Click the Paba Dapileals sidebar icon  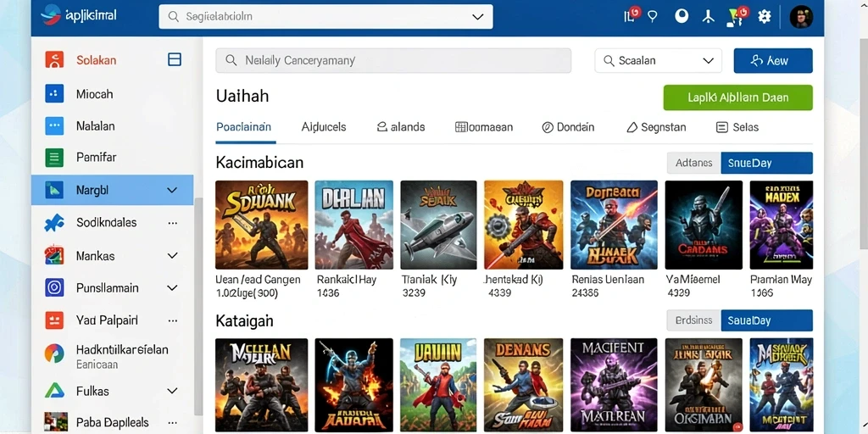[x=55, y=422]
